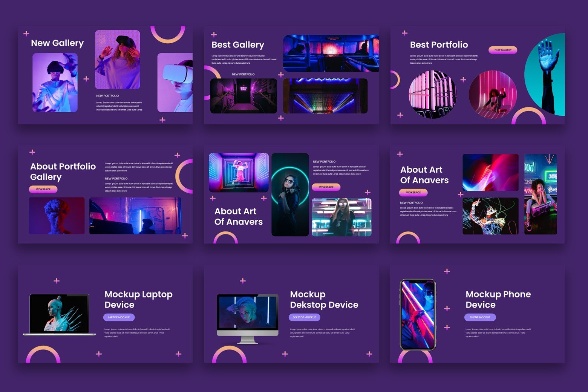
Task: Select the violinist inside neon ring photo
Action: [x=290, y=194]
